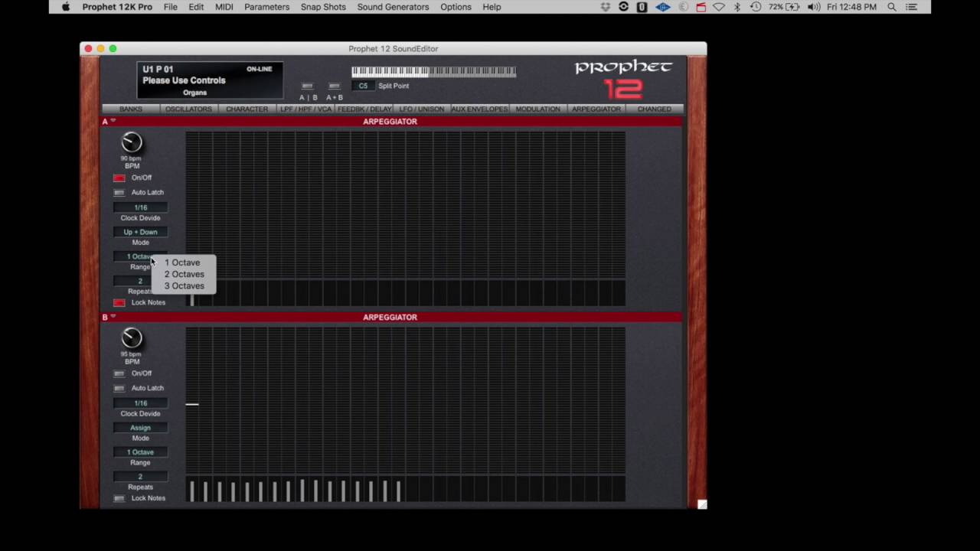980x551 pixels.
Task: Switch to the LFO / UNISON tab
Action: (x=422, y=109)
